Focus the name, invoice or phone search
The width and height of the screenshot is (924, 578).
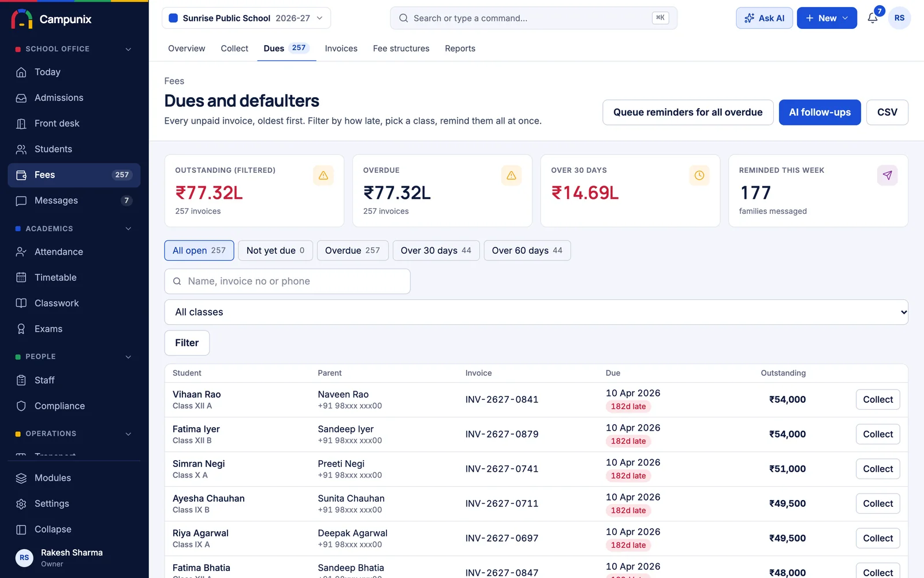click(x=288, y=281)
